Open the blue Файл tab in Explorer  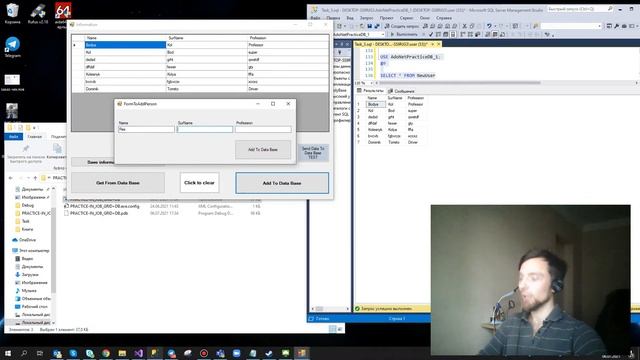(14, 136)
